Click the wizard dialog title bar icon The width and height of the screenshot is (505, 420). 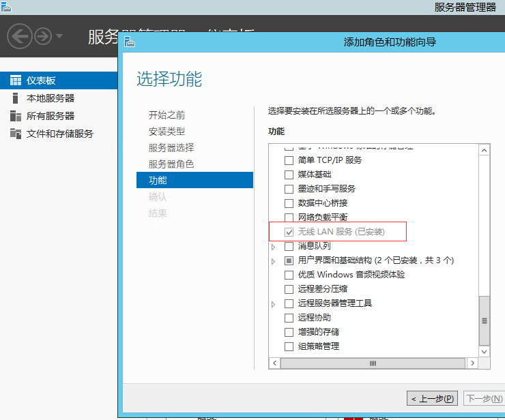(129, 42)
